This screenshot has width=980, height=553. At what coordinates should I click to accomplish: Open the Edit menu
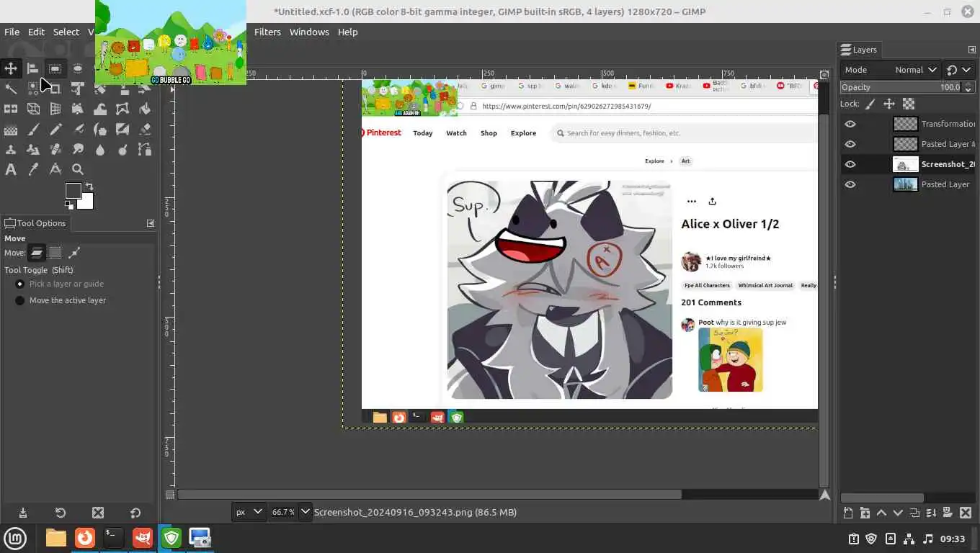[x=36, y=32]
